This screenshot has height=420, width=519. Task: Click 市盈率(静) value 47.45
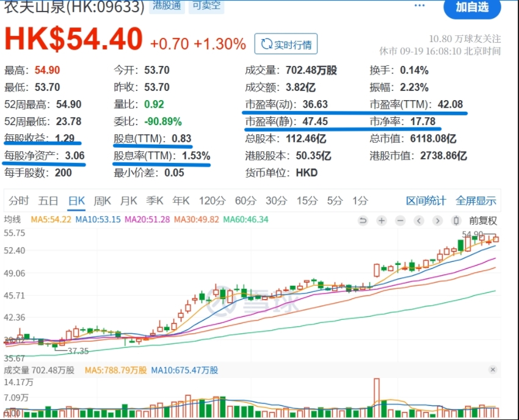(x=315, y=121)
